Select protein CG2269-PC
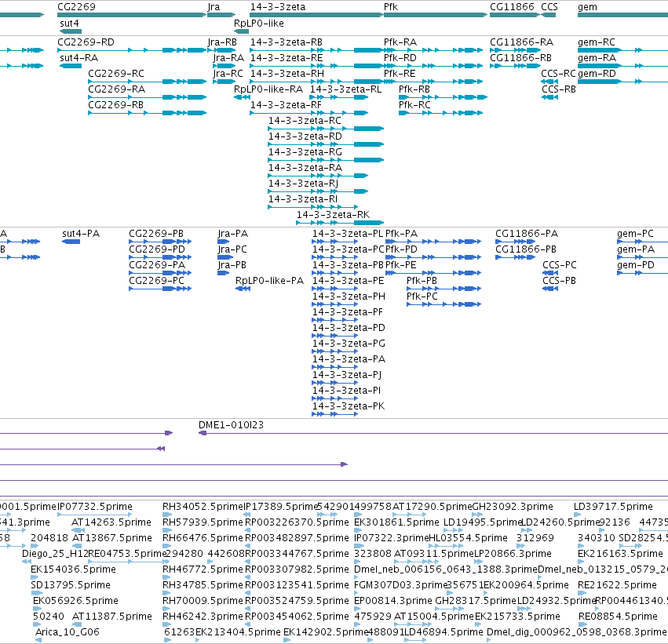This screenshot has height=644, width=668. coord(160,289)
